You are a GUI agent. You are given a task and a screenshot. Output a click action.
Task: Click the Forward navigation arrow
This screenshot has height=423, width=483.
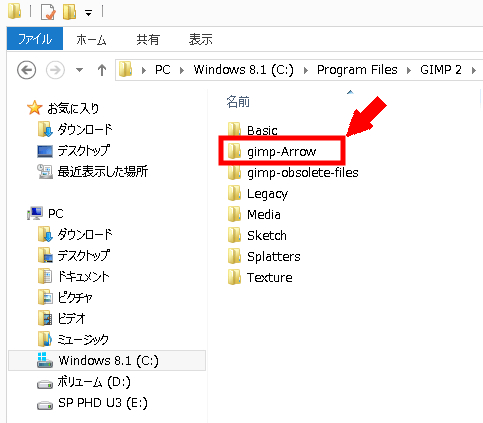[x=55, y=70]
